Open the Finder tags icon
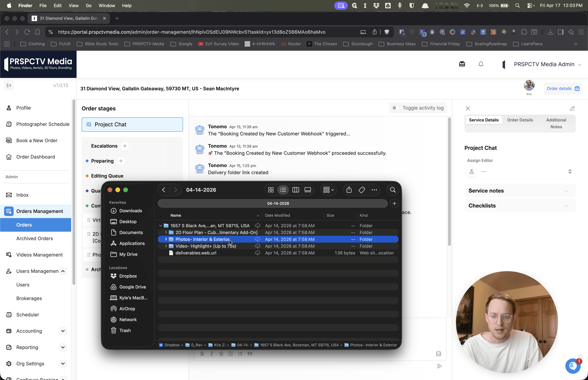 pos(362,190)
